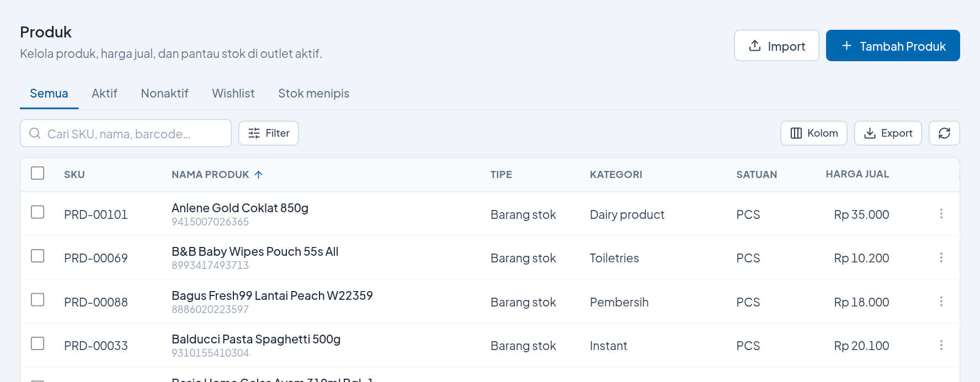Check the box for PRD-00088
This screenshot has height=382, width=980.
[x=38, y=300]
